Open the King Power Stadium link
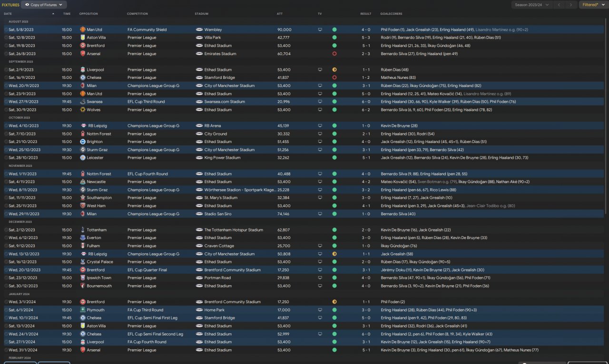 (x=223, y=158)
